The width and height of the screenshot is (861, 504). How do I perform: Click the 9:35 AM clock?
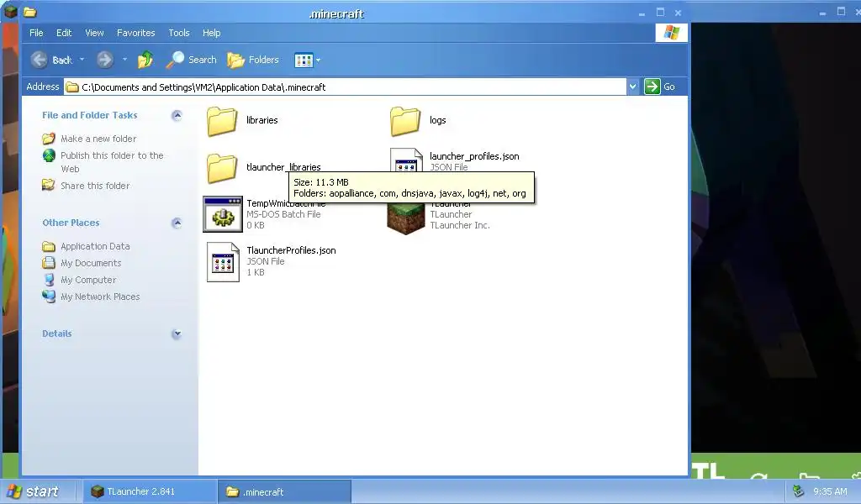click(x=830, y=491)
